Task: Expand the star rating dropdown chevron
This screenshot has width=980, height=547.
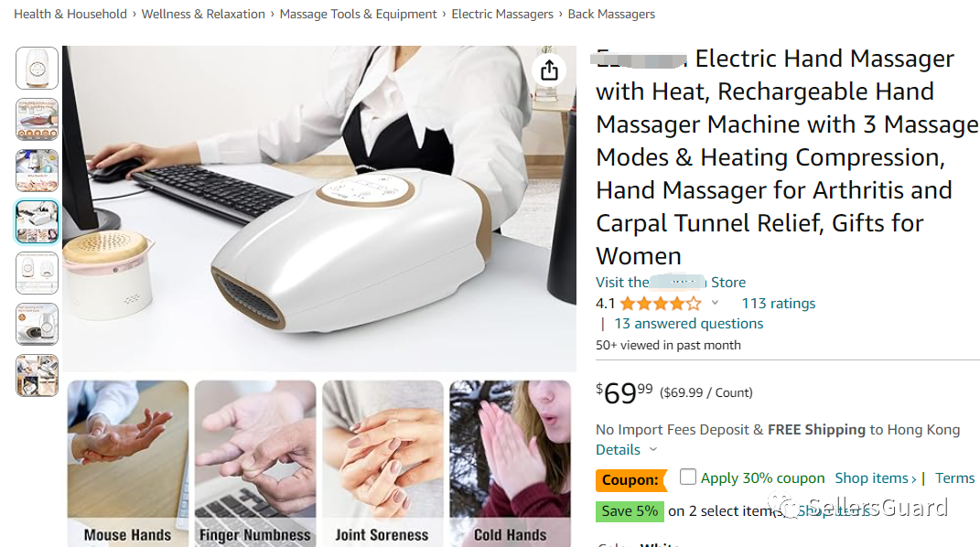Action: tap(715, 303)
